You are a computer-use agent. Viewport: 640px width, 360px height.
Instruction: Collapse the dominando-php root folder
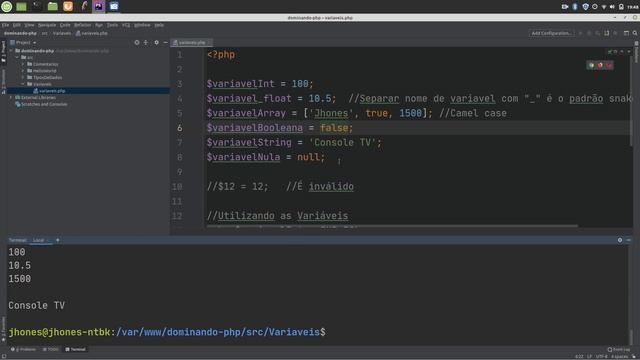coord(11,51)
